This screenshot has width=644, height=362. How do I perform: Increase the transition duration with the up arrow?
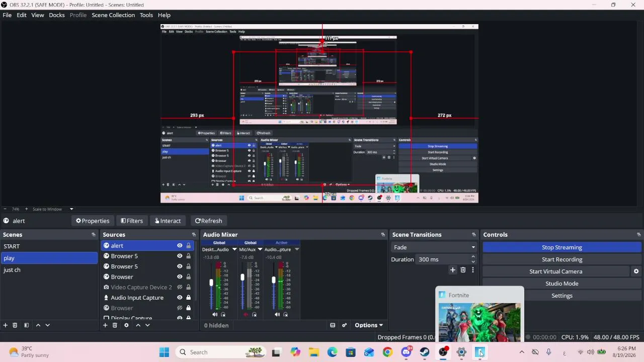point(473,257)
